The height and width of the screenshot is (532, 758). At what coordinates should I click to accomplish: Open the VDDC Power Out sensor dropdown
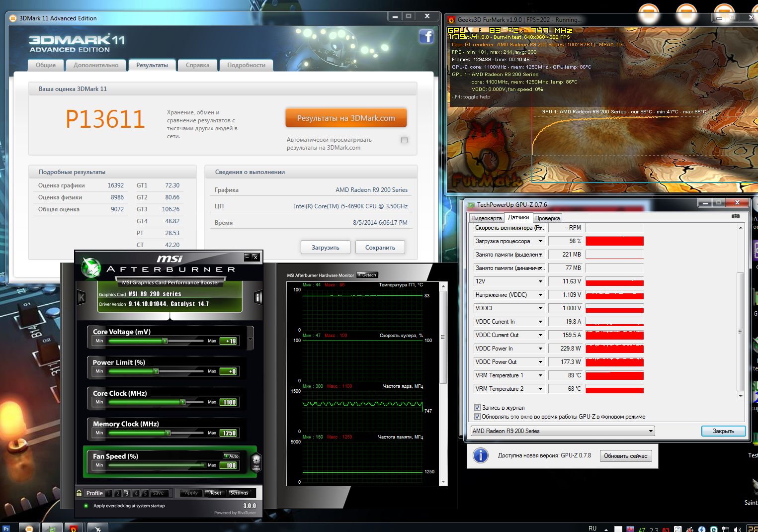(540, 362)
